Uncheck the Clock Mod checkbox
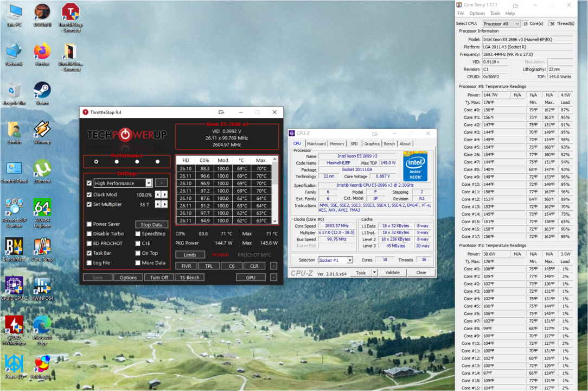The width and height of the screenshot is (588, 391). pyautogui.click(x=90, y=194)
